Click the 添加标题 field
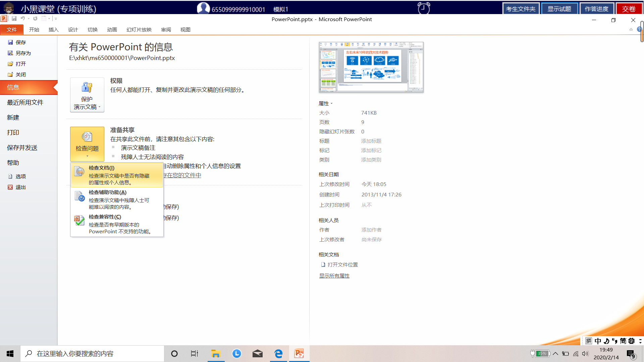 click(x=371, y=141)
